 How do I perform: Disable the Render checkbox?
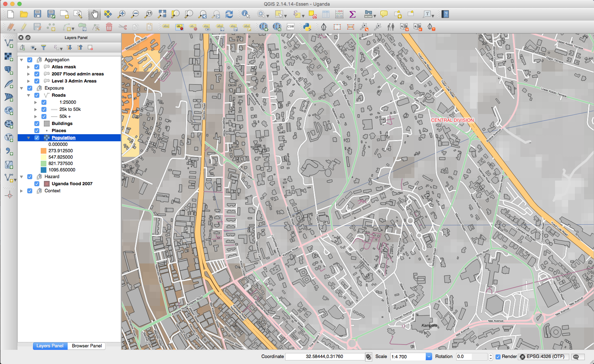tap(498, 357)
